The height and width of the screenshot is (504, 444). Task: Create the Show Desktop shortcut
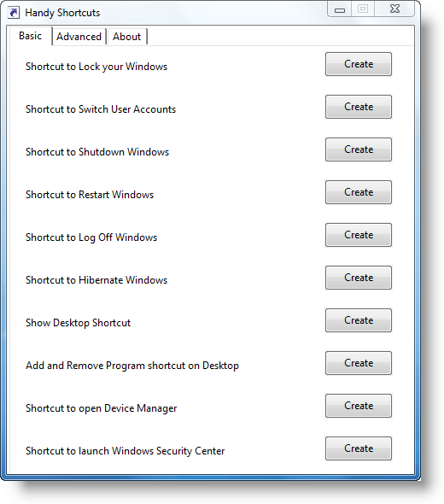coord(359,320)
